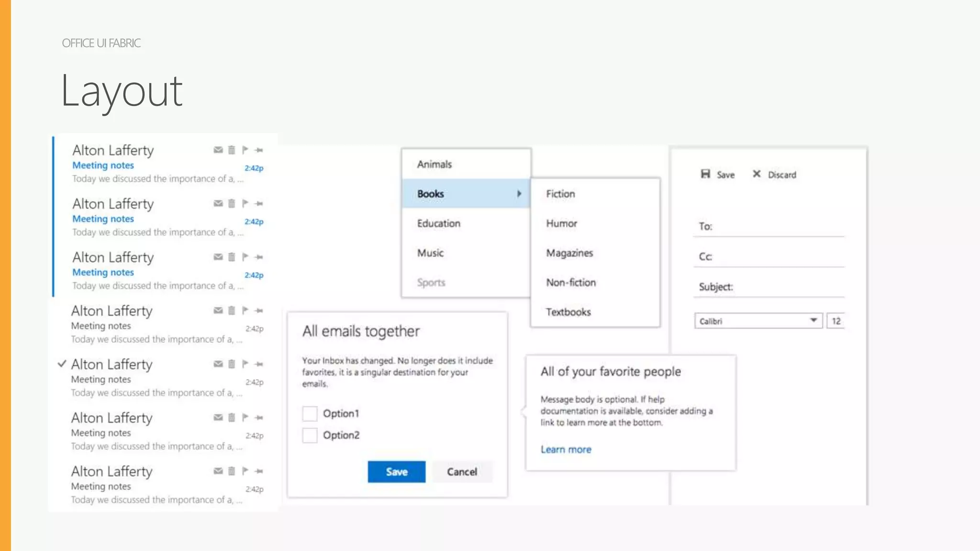Click the flag icon on the bottommost message

pos(245,471)
